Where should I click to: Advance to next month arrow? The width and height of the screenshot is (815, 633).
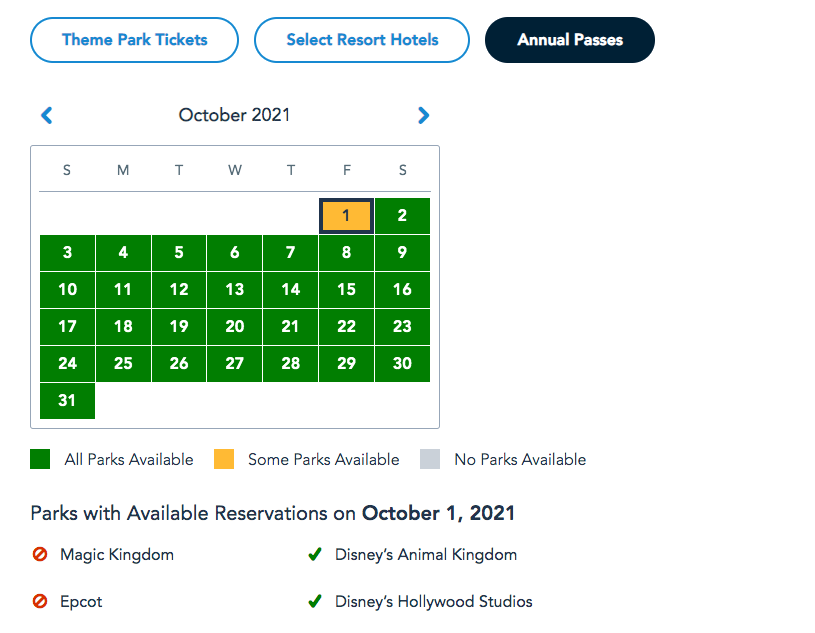tap(423, 115)
